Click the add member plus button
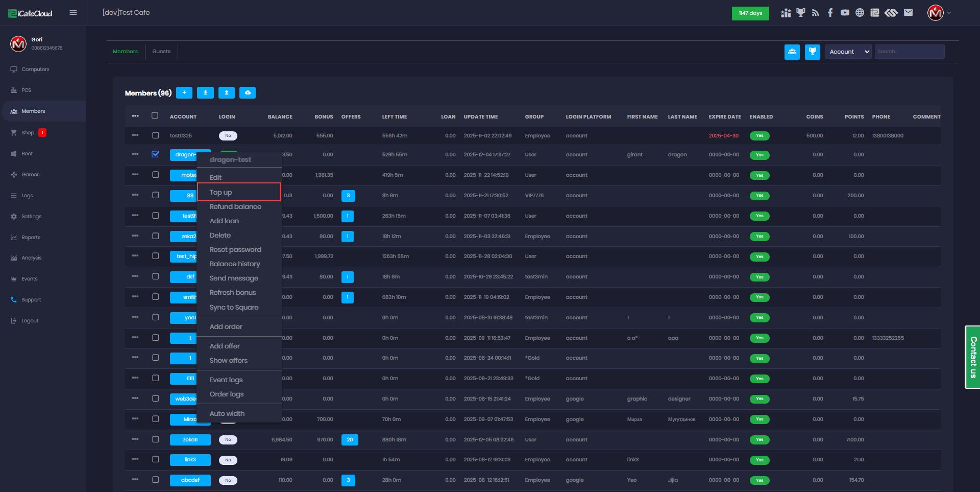 184,92
